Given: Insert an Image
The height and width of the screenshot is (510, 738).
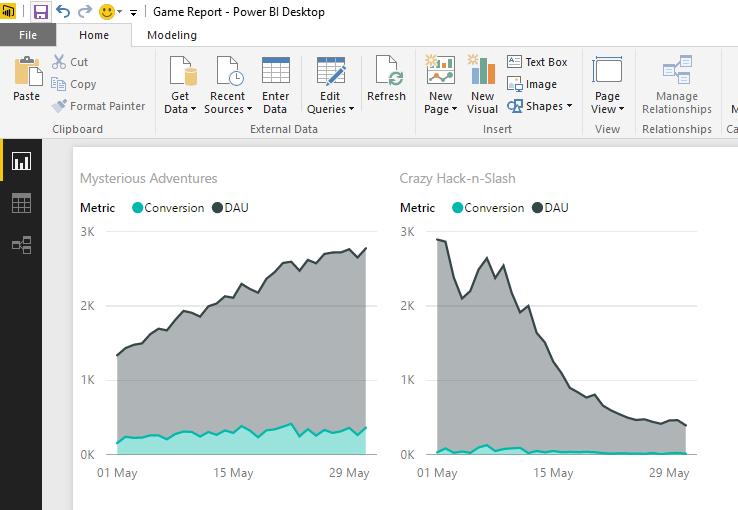Looking at the screenshot, I should point(532,84).
